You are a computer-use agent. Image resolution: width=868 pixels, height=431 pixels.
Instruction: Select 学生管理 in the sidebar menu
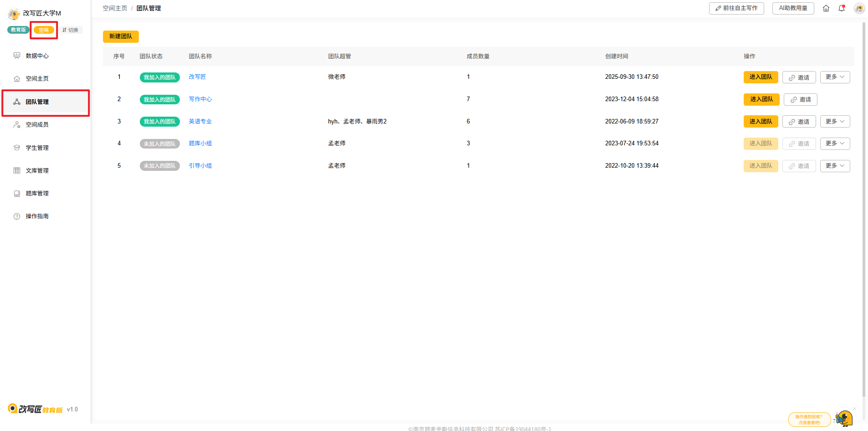[x=37, y=148]
